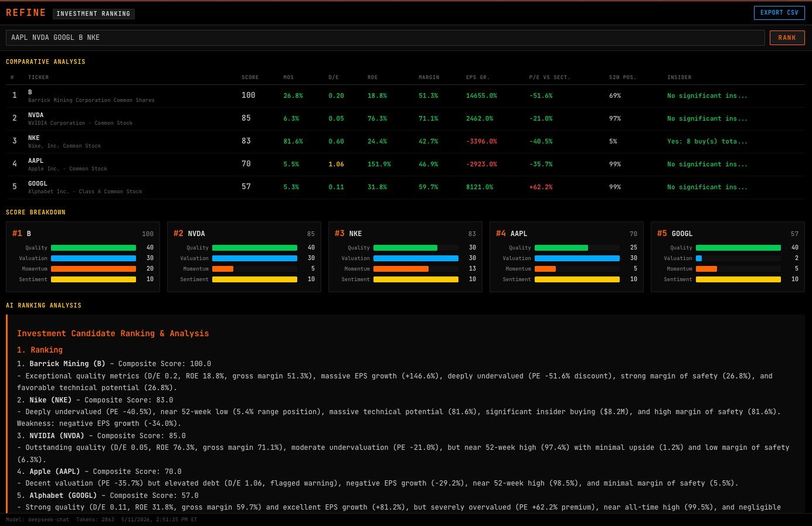Click AAPL card's green Quality bar

(x=561, y=248)
